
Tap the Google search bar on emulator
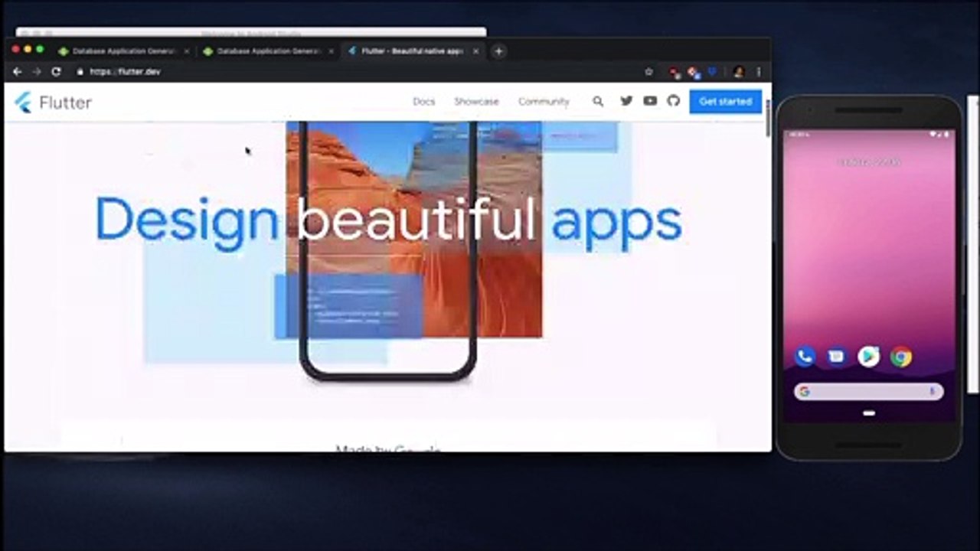(869, 392)
